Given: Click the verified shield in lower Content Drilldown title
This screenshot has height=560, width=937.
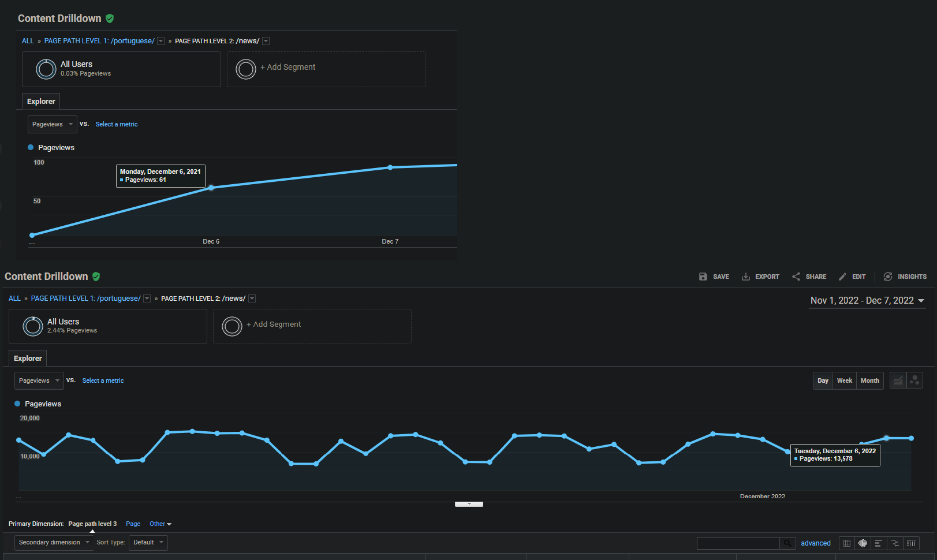Looking at the screenshot, I should pyautogui.click(x=96, y=277).
